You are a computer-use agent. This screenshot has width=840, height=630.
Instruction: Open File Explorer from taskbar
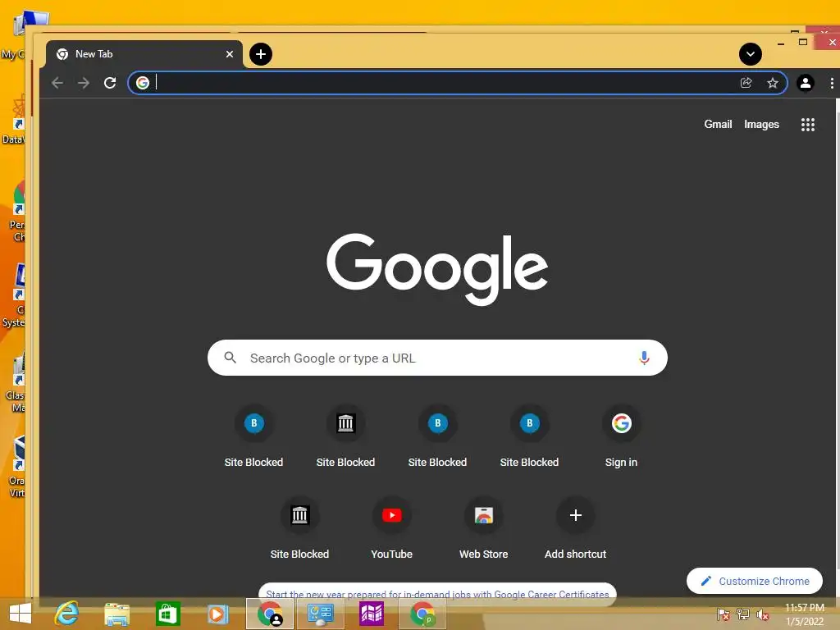coord(116,614)
